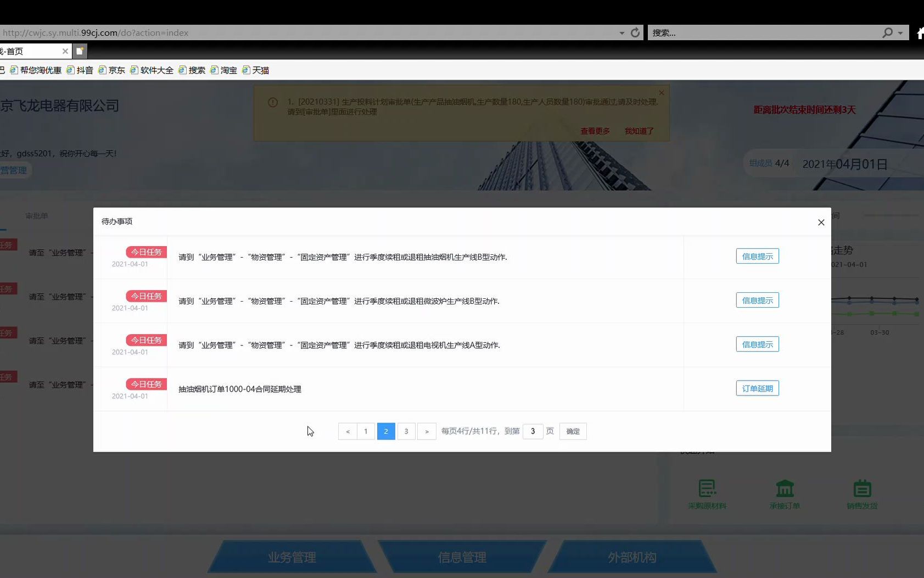Open the search provider dropdown arrow

(900, 33)
